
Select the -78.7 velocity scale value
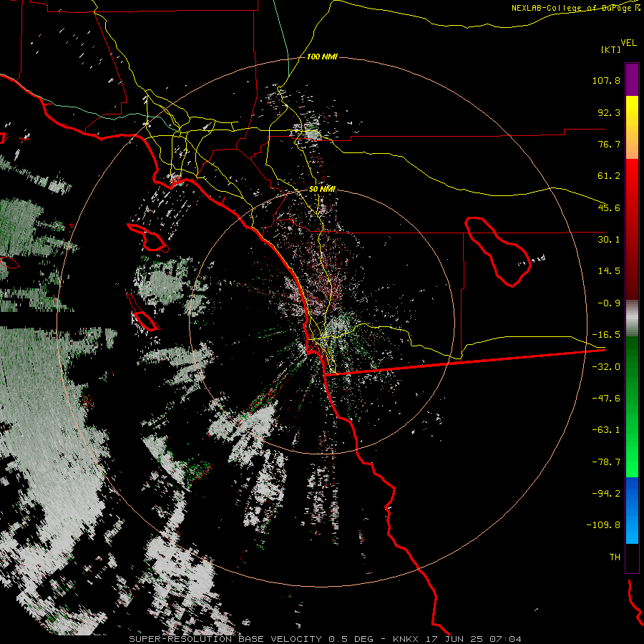click(606, 462)
